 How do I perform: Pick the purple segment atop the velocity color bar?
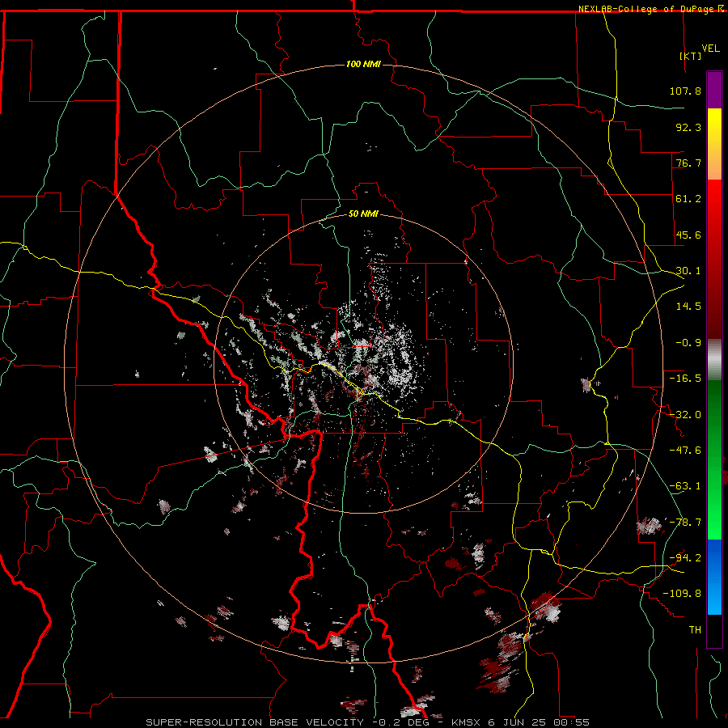click(x=714, y=91)
